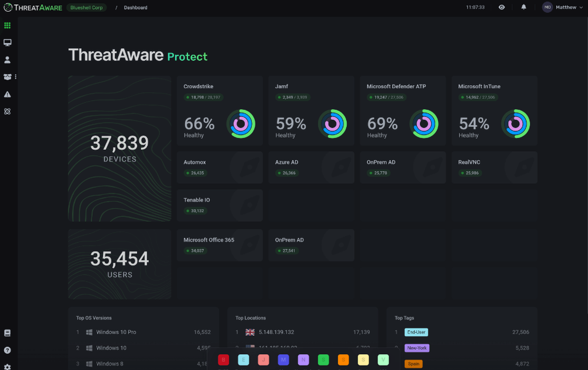Viewport: 588px width, 370px height.
Task: Click the New-York tag
Action: click(x=417, y=348)
